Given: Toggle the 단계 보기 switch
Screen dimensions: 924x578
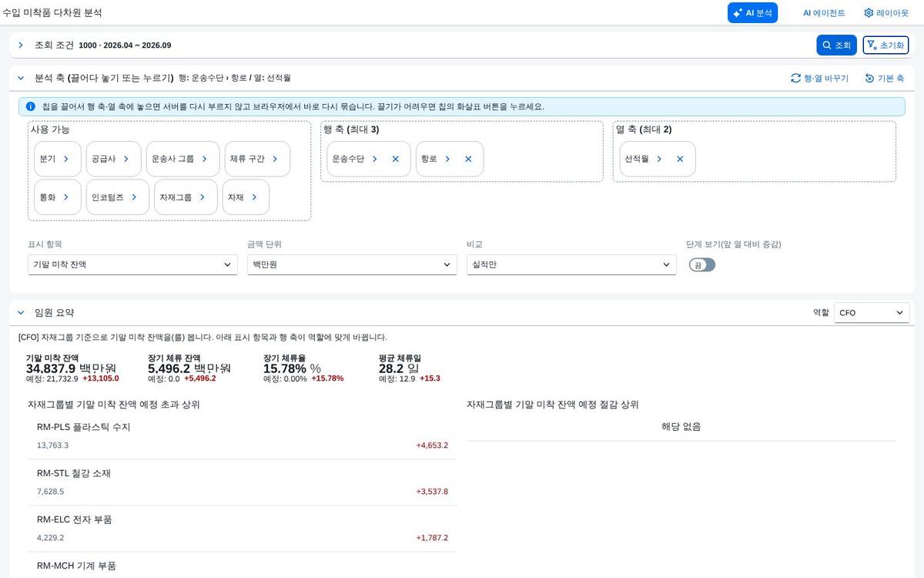Looking at the screenshot, I should coord(702,265).
